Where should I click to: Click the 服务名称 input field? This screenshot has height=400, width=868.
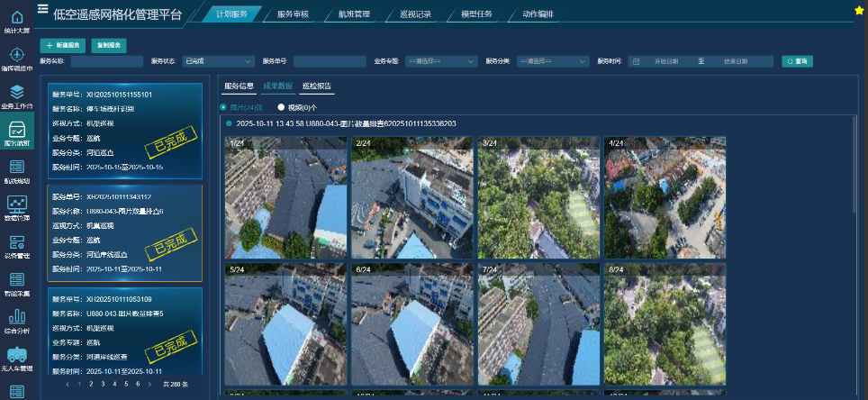106,61
